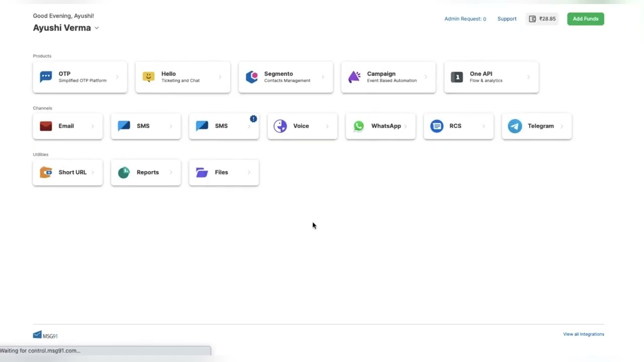The width and height of the screenshot is (644, 362).
Task: Click the "Event Based Automation" subtitle
Action: tap(392, 80)
